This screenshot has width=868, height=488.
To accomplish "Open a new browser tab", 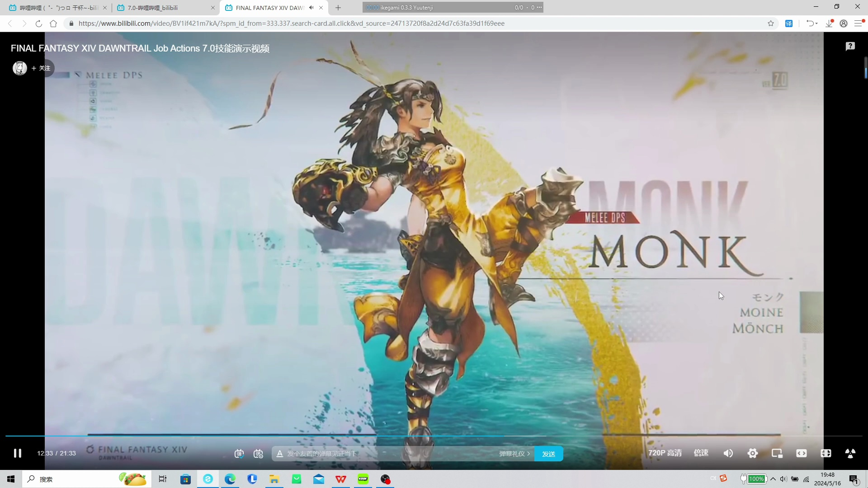I will 338,8.
